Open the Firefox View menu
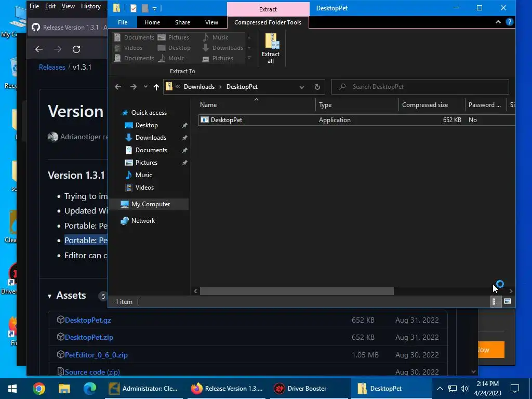This screenshot has width=532, height=399. (68, 6)
